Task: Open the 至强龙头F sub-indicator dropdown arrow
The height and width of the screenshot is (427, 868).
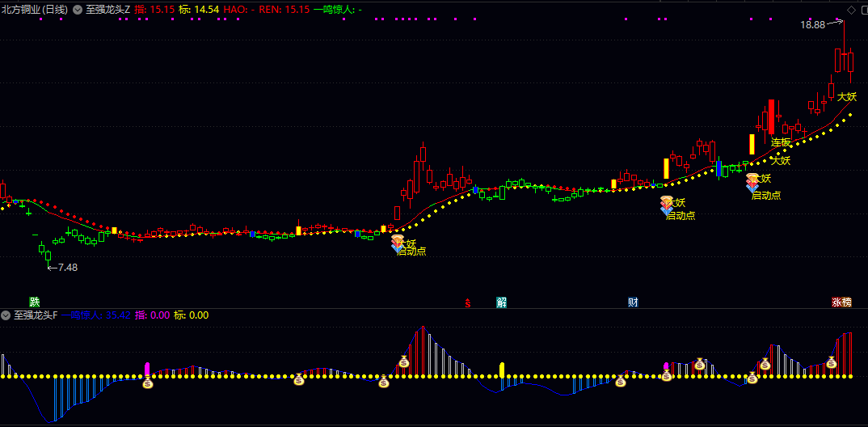Action: 6,315
